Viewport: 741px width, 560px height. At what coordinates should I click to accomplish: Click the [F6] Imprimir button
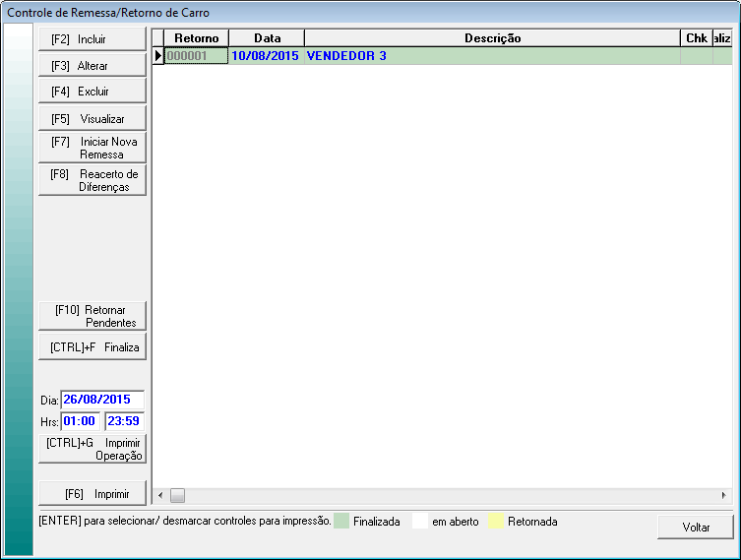click(92, 493)
